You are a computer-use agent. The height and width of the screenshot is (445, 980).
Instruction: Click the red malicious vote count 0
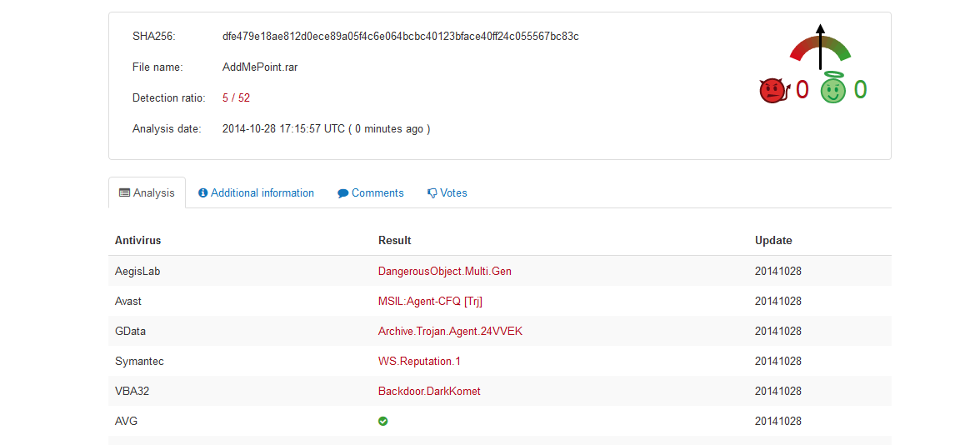[x=802, y=90]
